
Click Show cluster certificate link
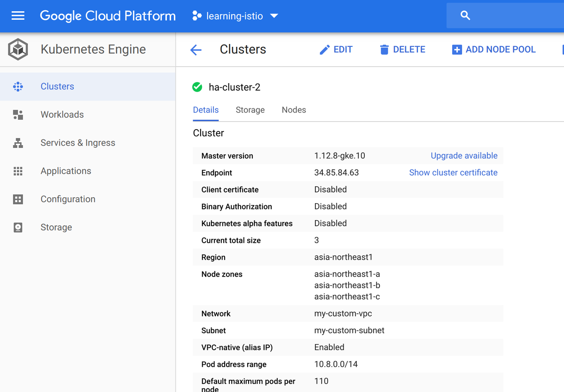click(453, 173)
